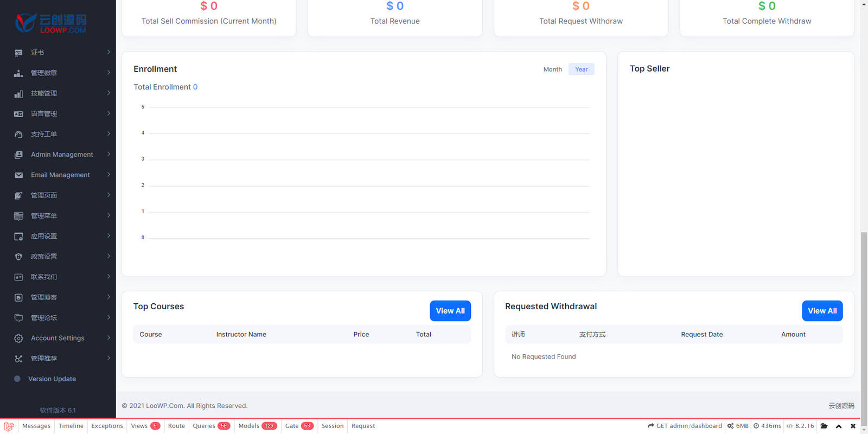Image resolution: width=868 pixels, height=434 pixels.
Task: Click the Email Management envelope icon
Action: point(18,175)
